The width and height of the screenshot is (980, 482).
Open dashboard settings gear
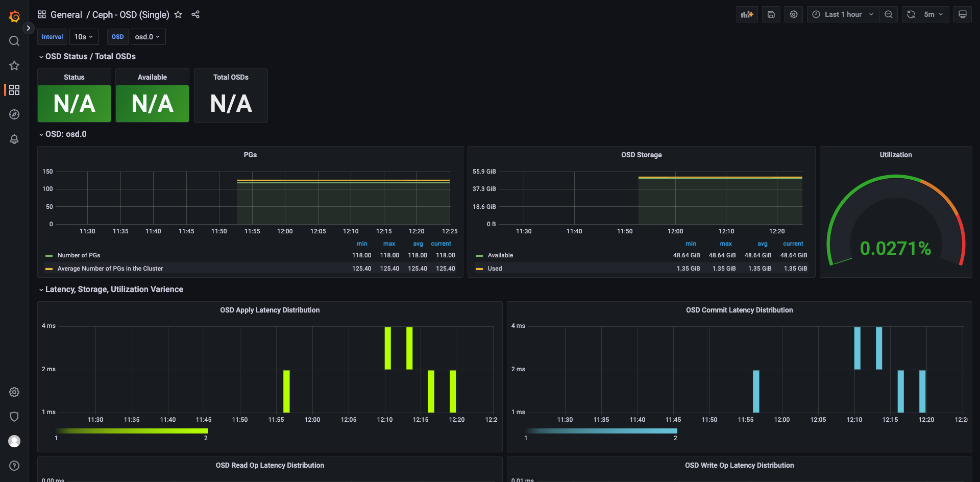click(x=794, y=14)
